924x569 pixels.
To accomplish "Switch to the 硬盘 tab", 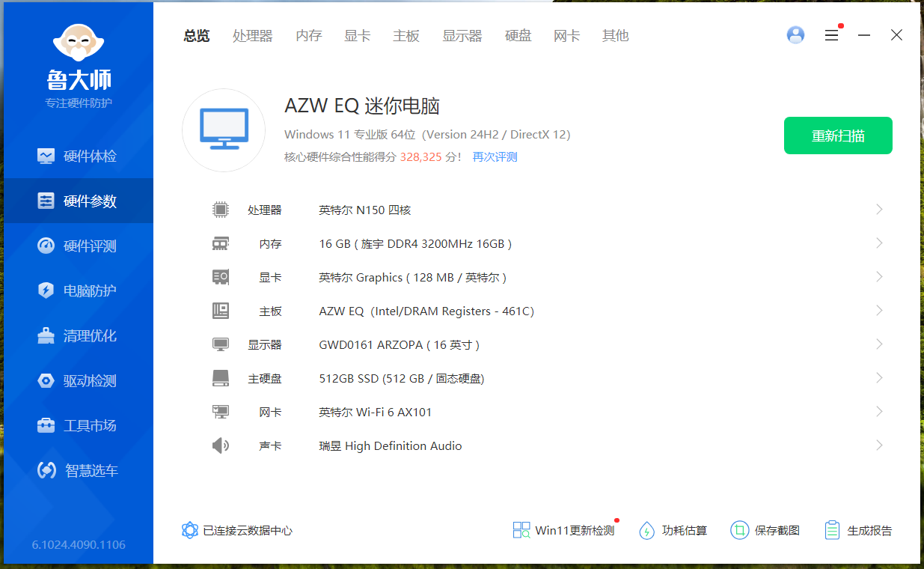I will pos(518,36).
